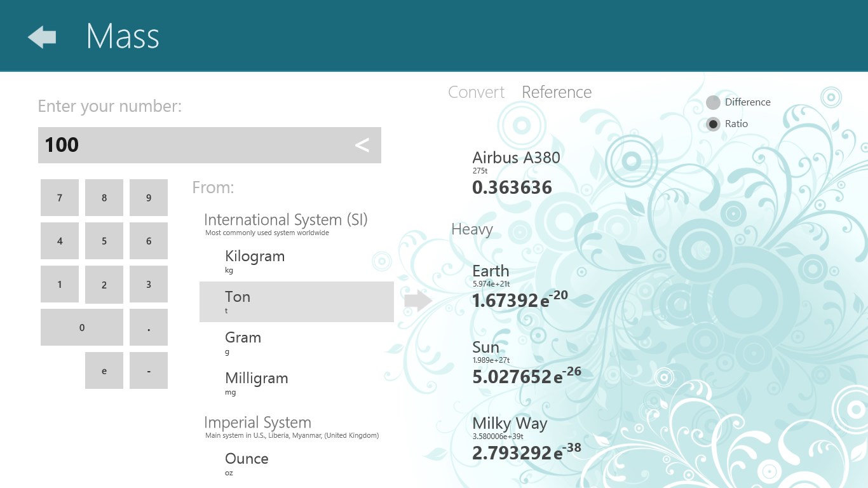Click the gray conversion arrow icon
The image size is (868, 488).
pyautogui.click(x=417, y=301)
